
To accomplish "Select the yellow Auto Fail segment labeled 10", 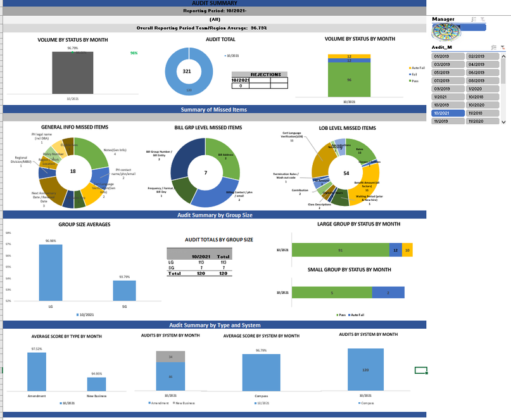I will [407, 250].
